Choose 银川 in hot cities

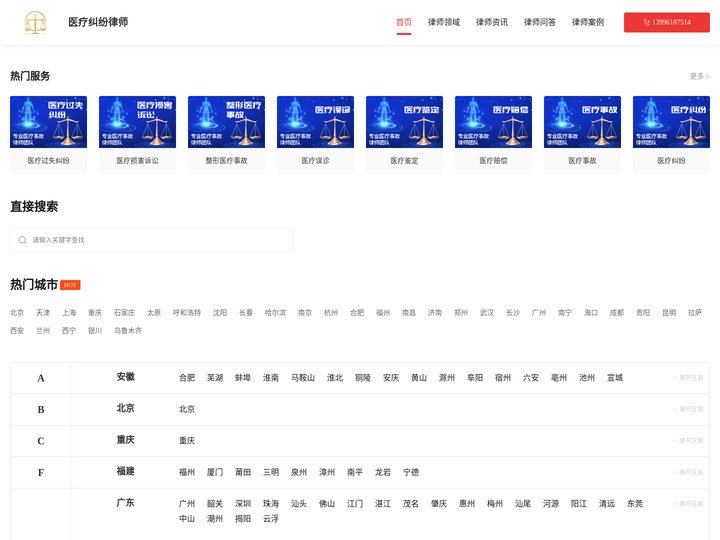point(95,331)
